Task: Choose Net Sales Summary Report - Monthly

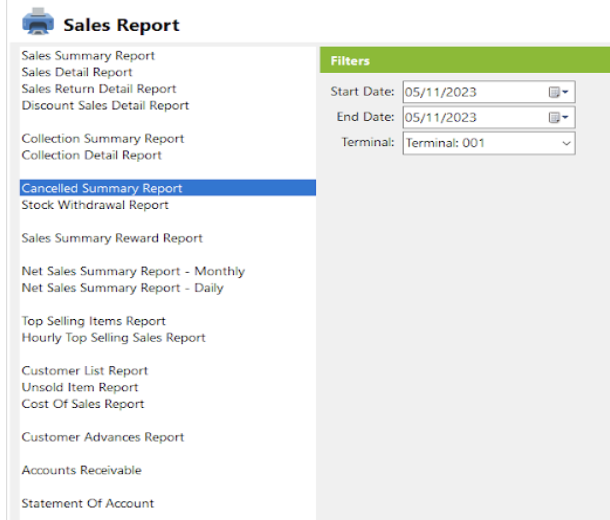Action: pyautogui.click(x=133, y=271)
